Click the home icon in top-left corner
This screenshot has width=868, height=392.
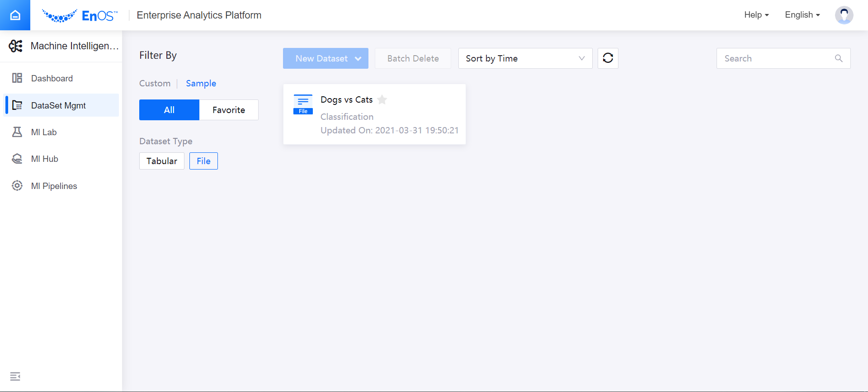coord(15,15)
